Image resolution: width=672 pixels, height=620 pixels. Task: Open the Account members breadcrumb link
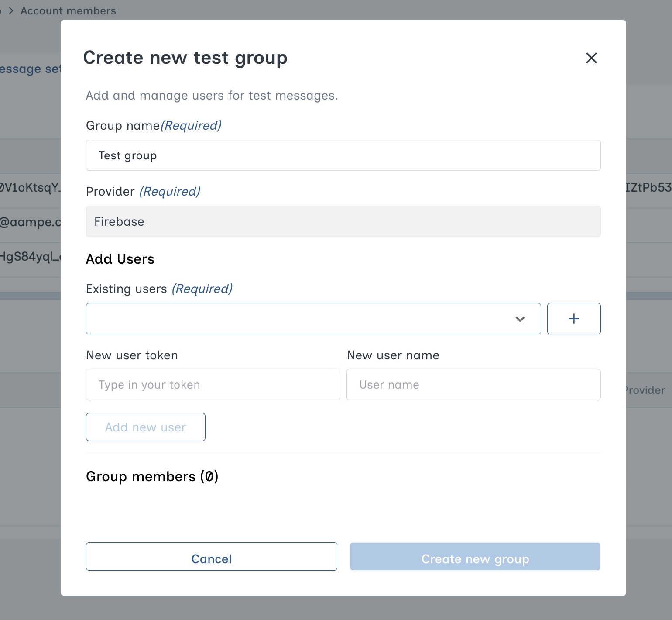pyautogui.click(x=68, y=10)
